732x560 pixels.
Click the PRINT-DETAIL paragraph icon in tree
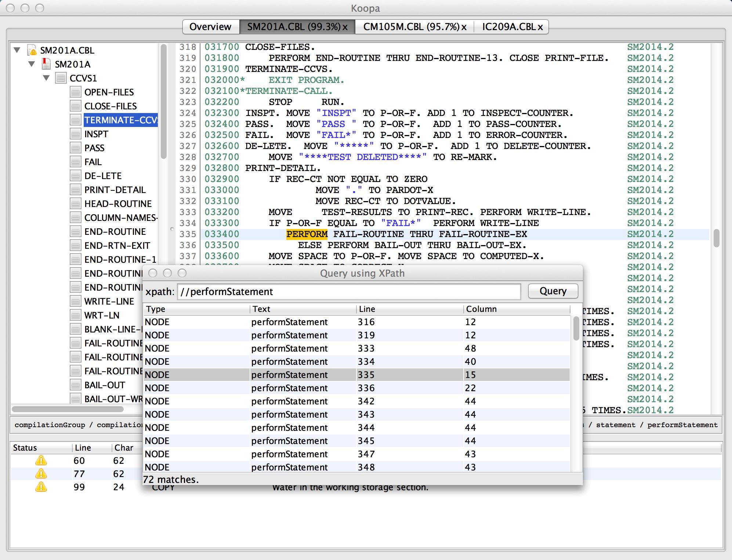click(75, 190)
